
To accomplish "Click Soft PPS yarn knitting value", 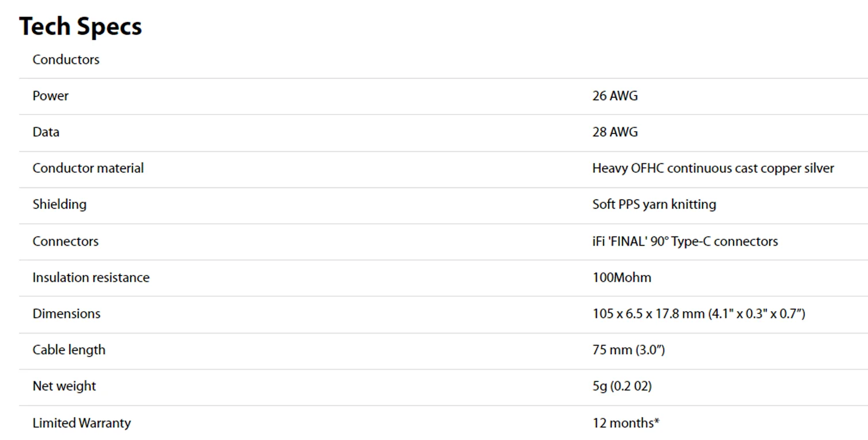I will click(654, 205).
